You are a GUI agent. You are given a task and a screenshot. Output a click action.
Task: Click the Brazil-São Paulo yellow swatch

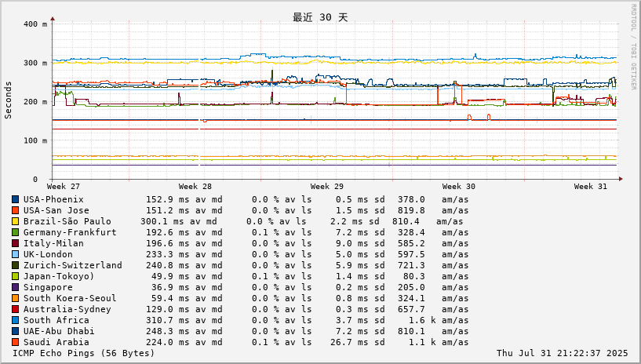15,221
